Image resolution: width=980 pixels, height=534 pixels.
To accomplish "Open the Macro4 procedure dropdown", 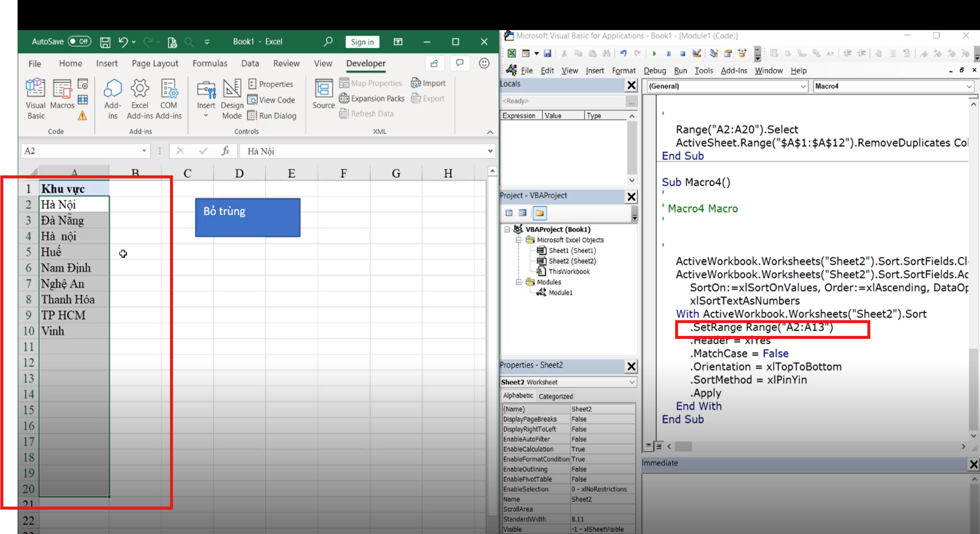I will point(968,86).
